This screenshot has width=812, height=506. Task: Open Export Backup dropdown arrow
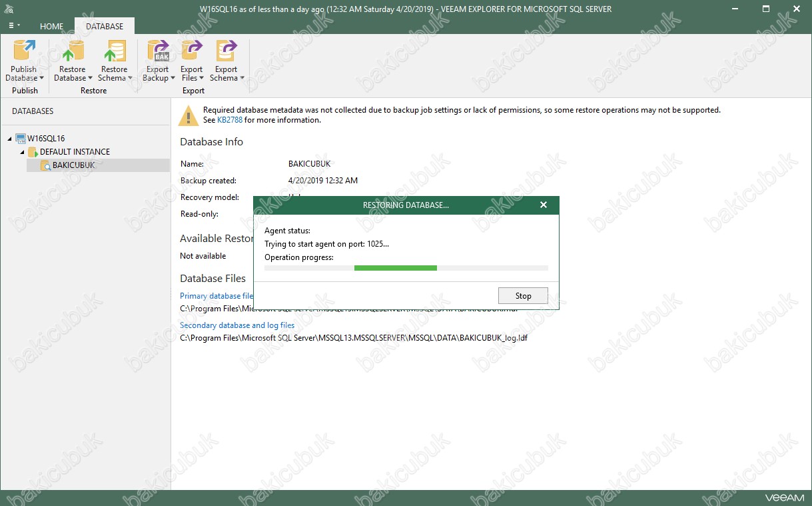click(173, 79)
